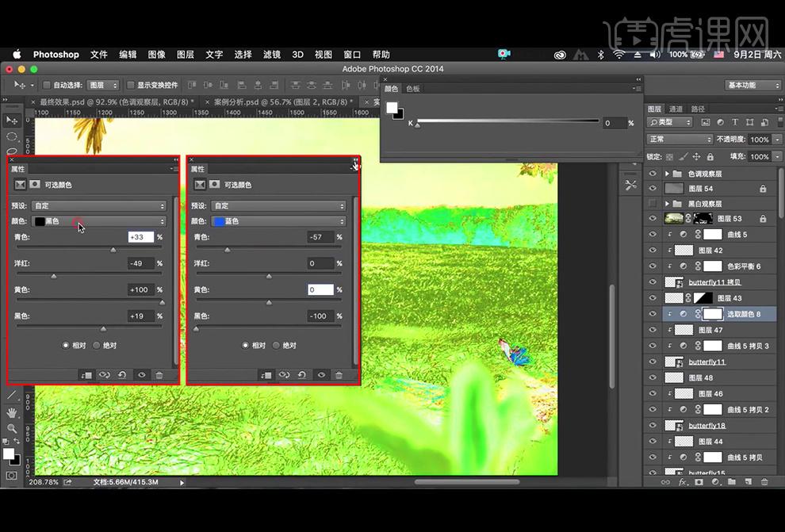785x532 pixels.
Task: Click the link layers icon
Action: click(665, 482)
